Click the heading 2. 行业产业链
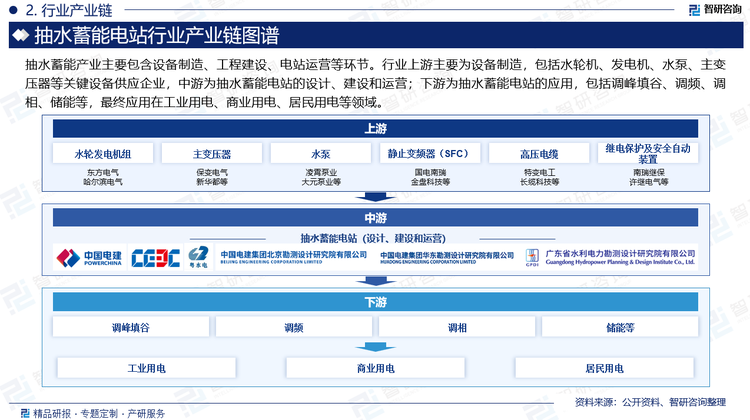The height and width of the screenshot is (420, 750). coord(68,10)
